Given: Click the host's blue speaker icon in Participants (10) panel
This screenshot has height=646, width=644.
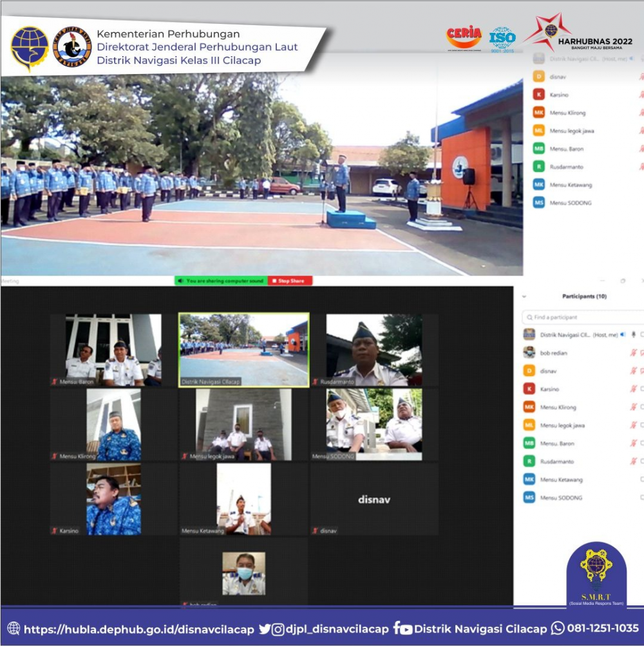Looking at the screenshot, I should (x=623, y=334).
